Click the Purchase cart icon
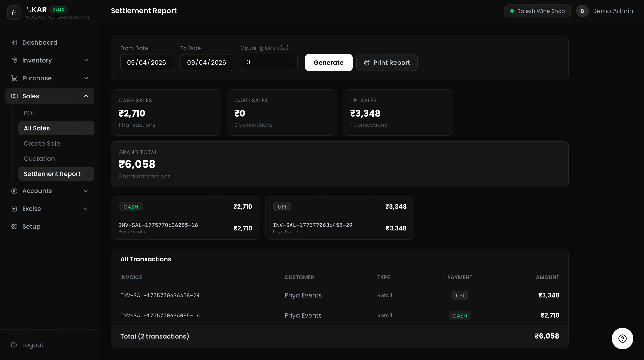This screenshot has height=360, width=644. tap(14, 78)
